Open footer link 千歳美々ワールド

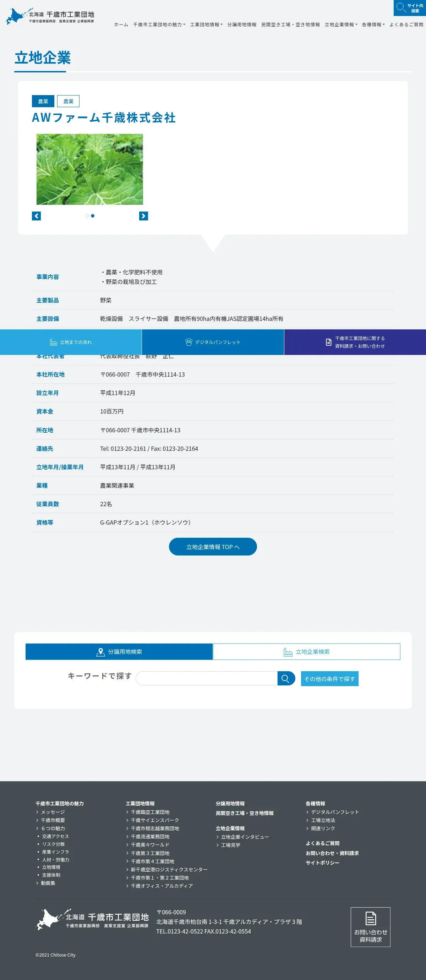(x=150, y=844)
